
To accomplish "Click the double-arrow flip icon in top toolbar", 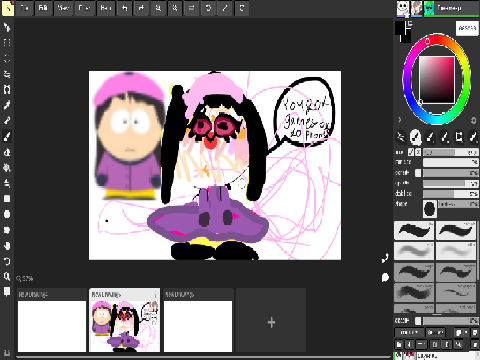I will (x=191, y=8).
